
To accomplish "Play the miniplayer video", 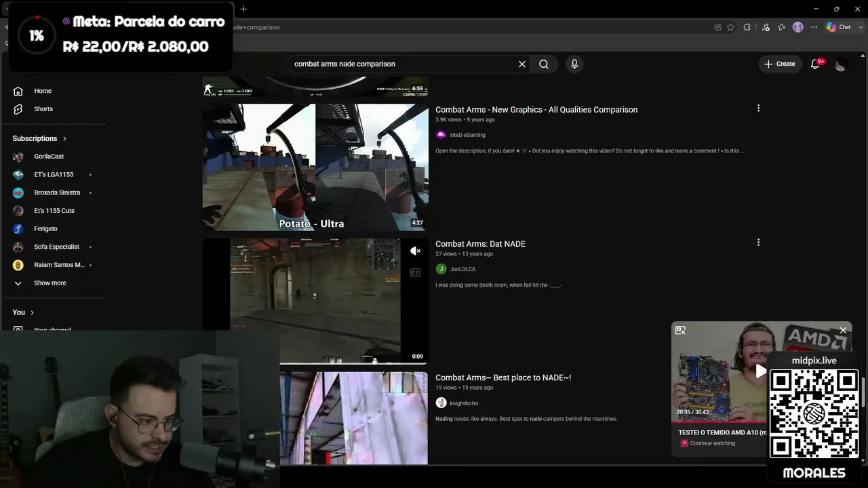I will (x=761, y=371).
